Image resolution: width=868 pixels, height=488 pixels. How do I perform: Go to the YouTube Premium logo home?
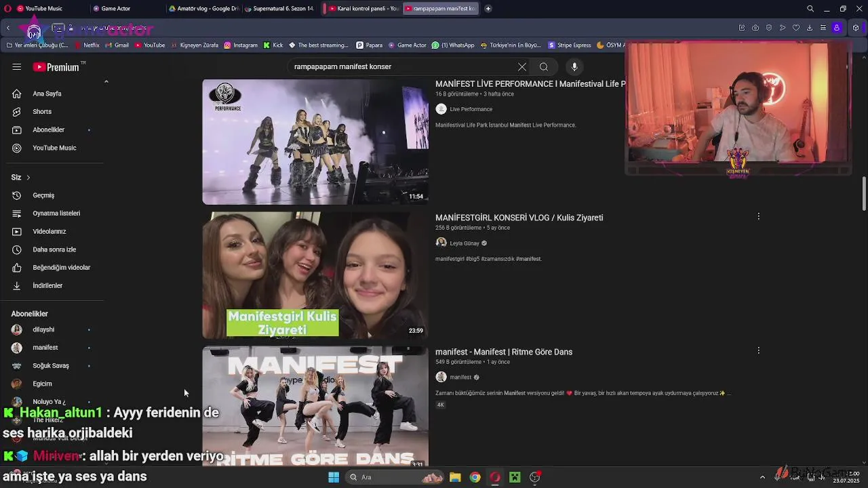56,67
